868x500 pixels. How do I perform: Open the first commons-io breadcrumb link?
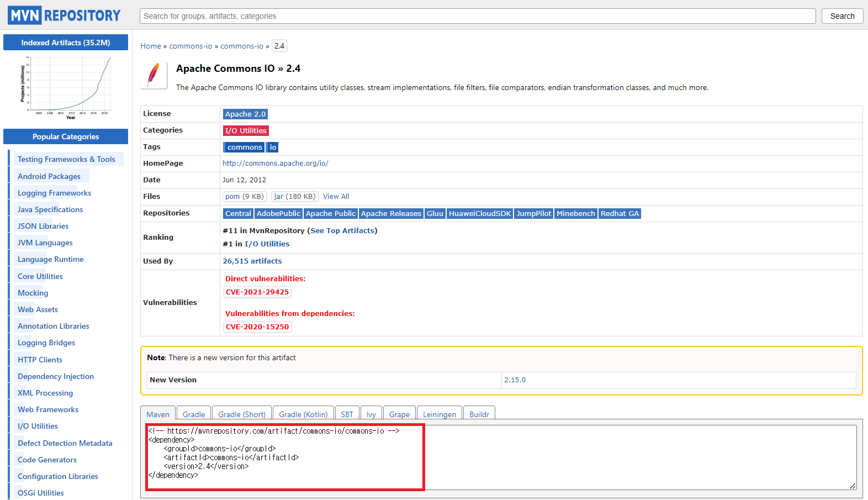[x=190, y=46]
